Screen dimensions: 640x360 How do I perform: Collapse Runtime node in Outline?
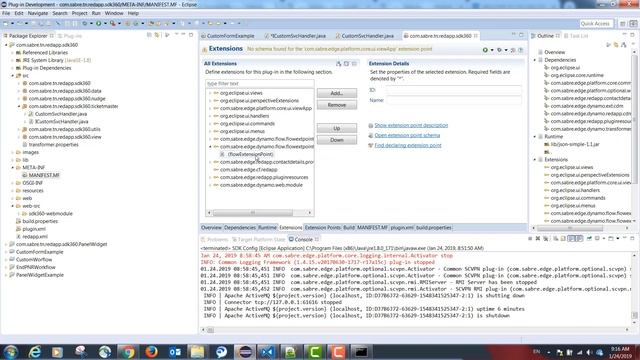(x=535, y=137)
